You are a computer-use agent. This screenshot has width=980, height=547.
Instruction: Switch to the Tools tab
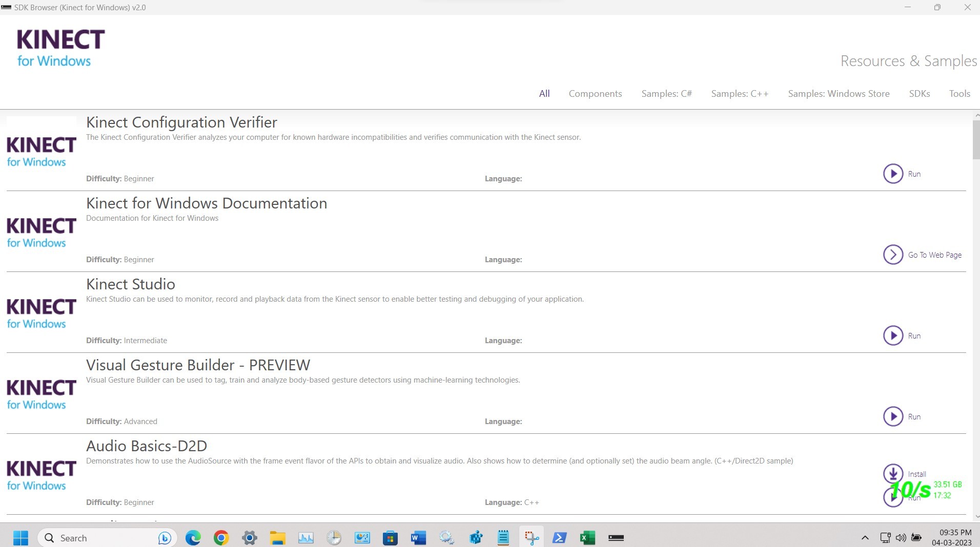point(959,94)
